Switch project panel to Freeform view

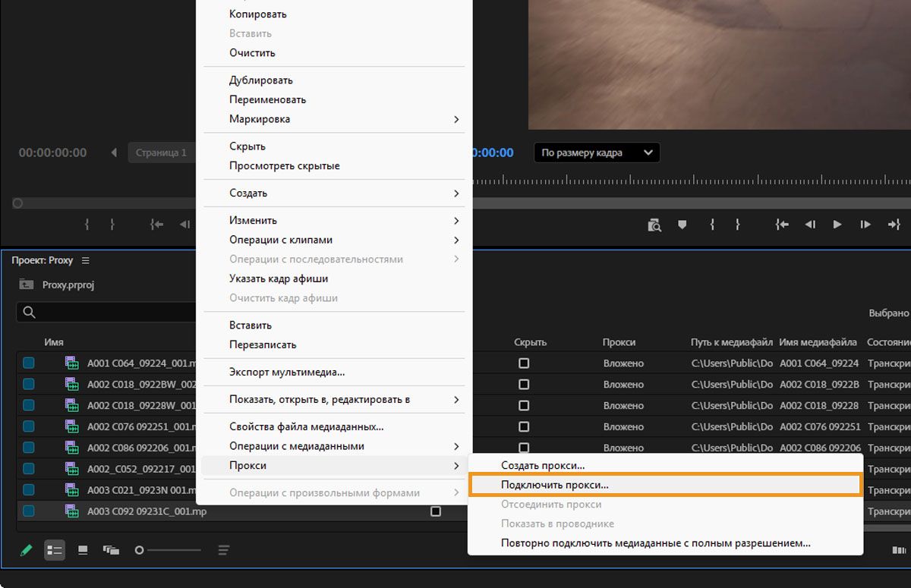coord(111,550)
